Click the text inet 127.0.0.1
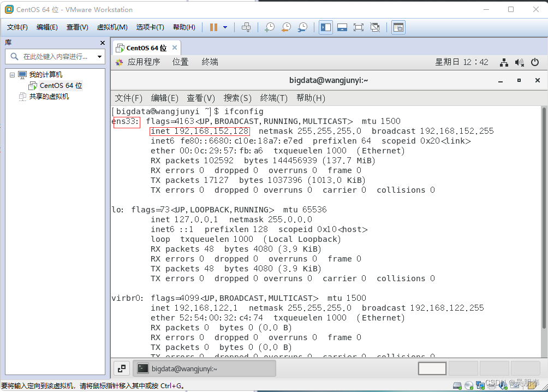This screenshot has width=548, height=392. coord(184,219)
